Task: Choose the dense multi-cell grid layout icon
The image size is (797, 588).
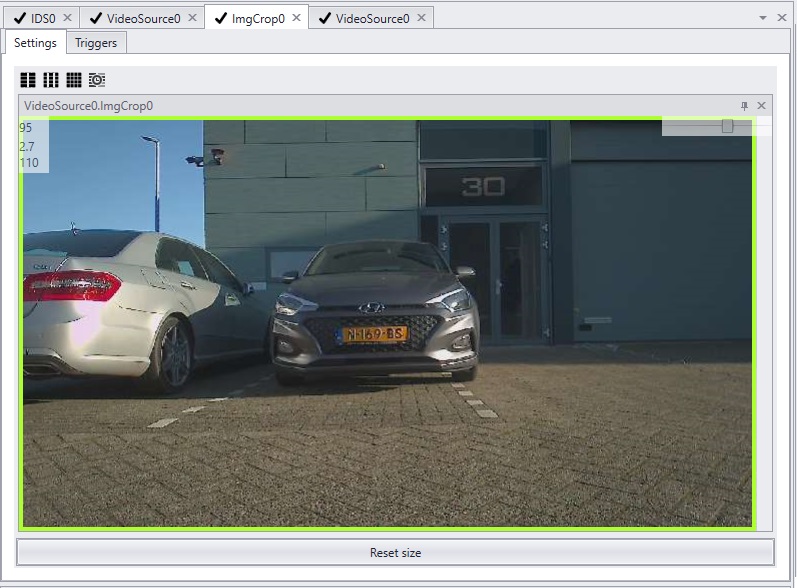Action: coord(74,80)
